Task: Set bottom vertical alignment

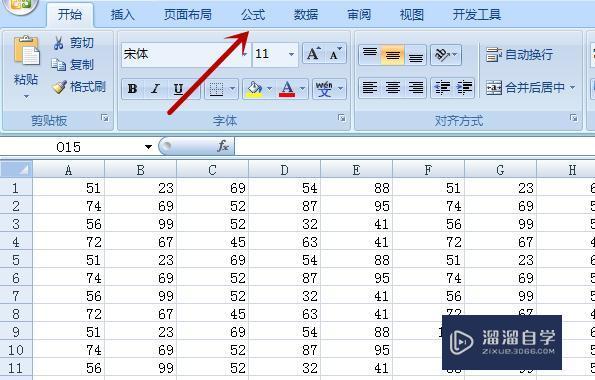Action: pos(416,55)
